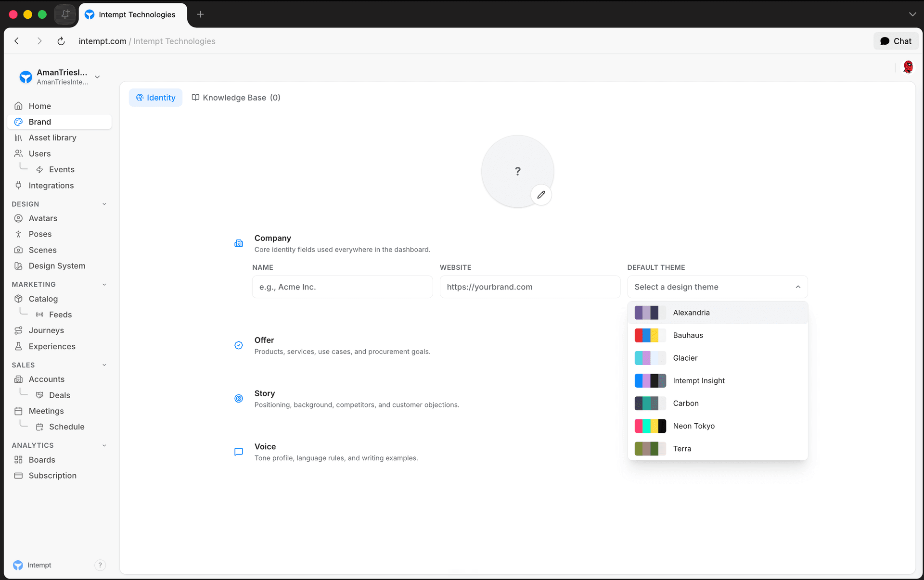
Task: Click the Home house icon in sidebar
Action: [x=18, y=106]
